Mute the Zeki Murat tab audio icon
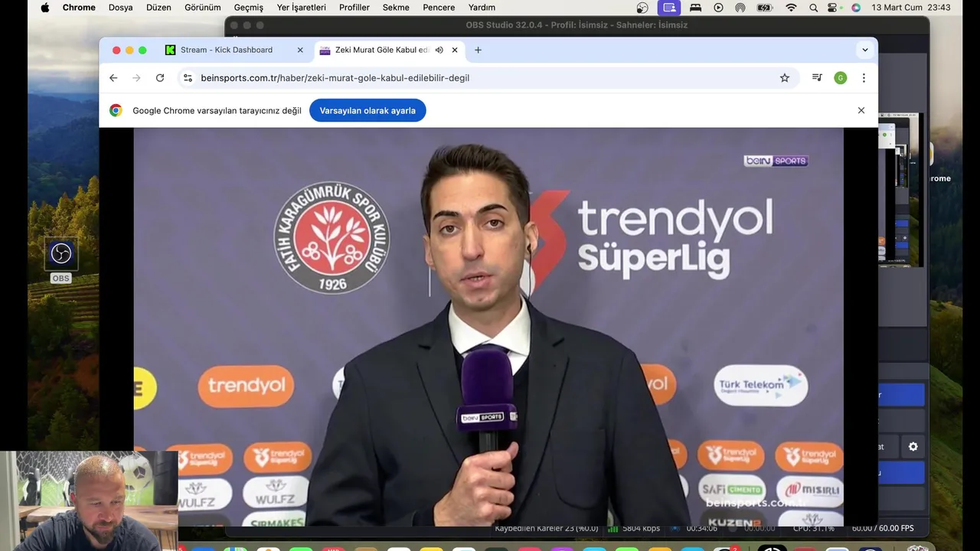980x551 pixels. pos(439,50)
